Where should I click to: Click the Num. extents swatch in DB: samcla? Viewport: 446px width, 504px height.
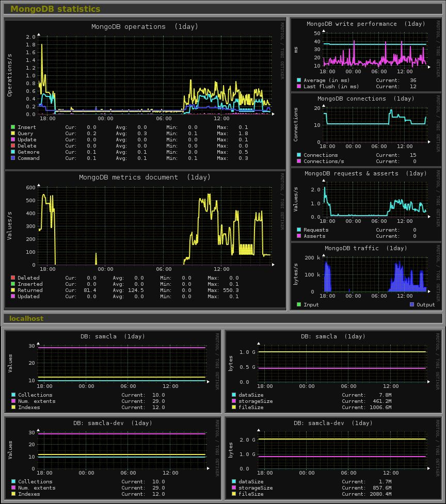point(13,401)
